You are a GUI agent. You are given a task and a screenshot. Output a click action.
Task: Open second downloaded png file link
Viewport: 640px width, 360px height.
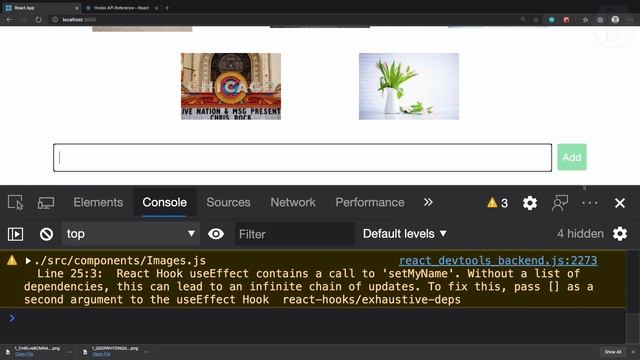coord(101,354)
